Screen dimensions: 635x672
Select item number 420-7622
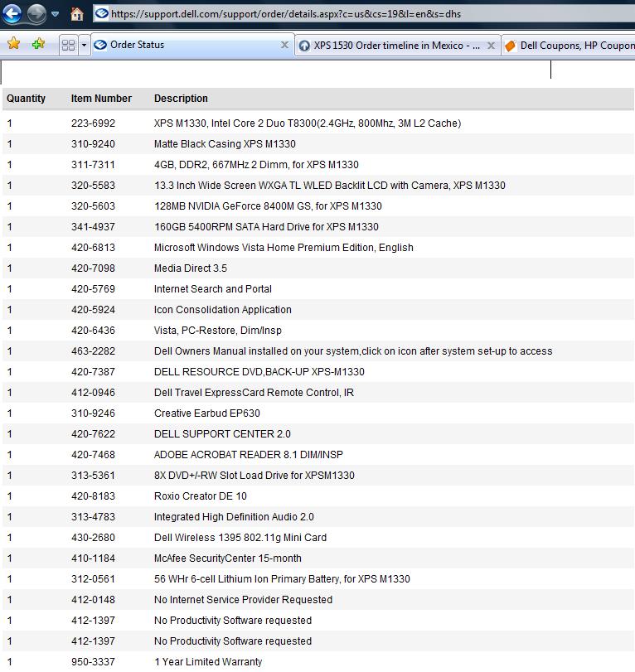coord(93,433)
